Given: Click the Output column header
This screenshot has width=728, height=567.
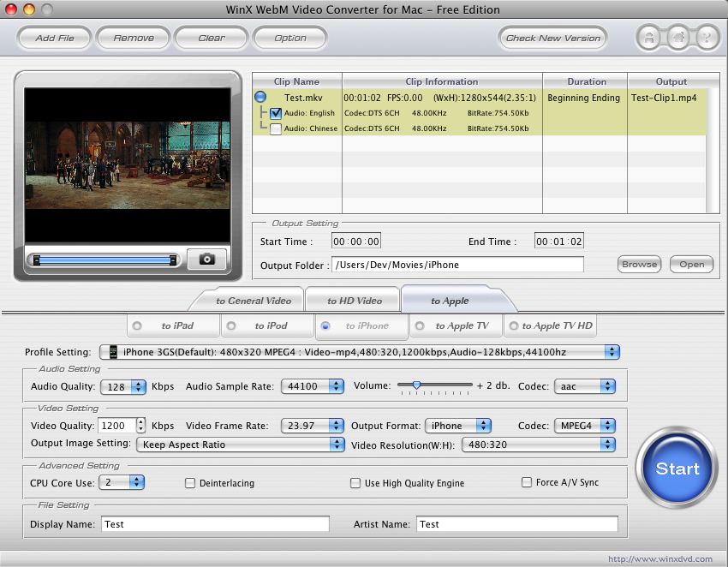Looking at the screenshot, I should click(671, 81).
